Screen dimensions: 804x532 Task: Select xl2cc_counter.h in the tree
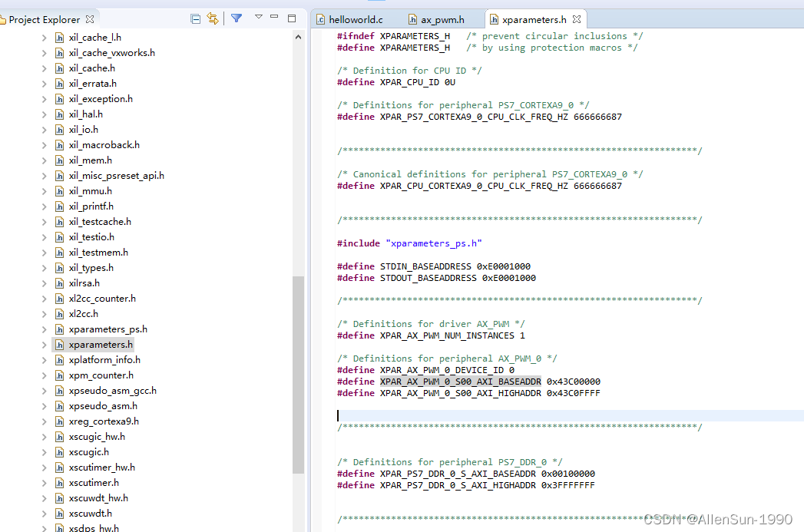point(102,299)
